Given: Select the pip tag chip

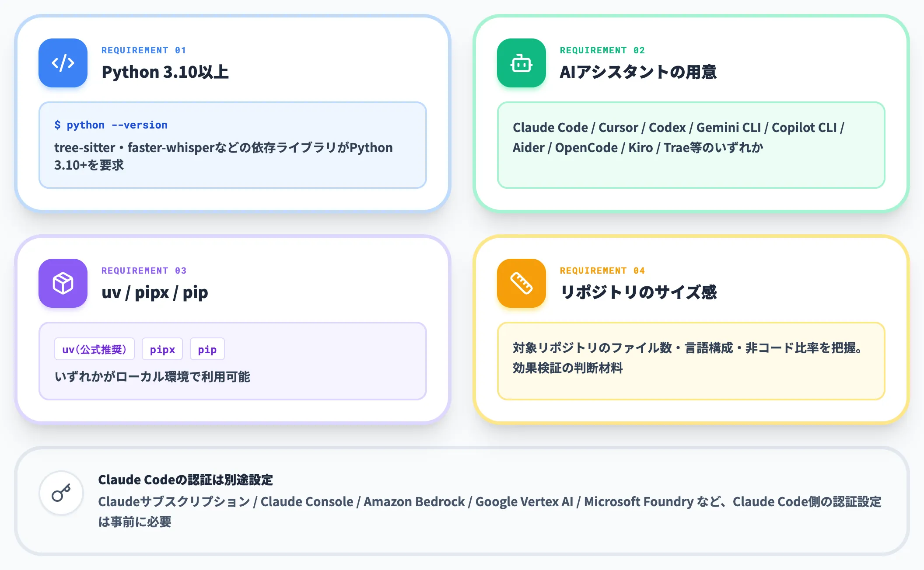Looking at the screenshot, I should pos(207,349).
